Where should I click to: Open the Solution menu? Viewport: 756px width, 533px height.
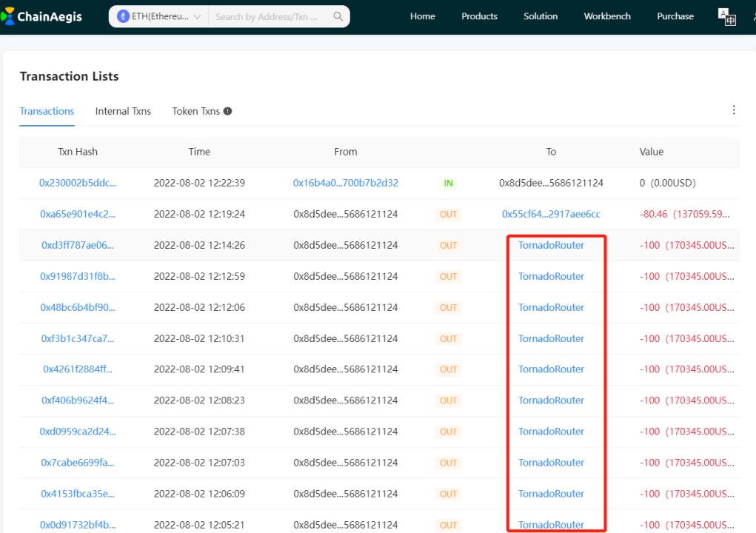(541, 16)
